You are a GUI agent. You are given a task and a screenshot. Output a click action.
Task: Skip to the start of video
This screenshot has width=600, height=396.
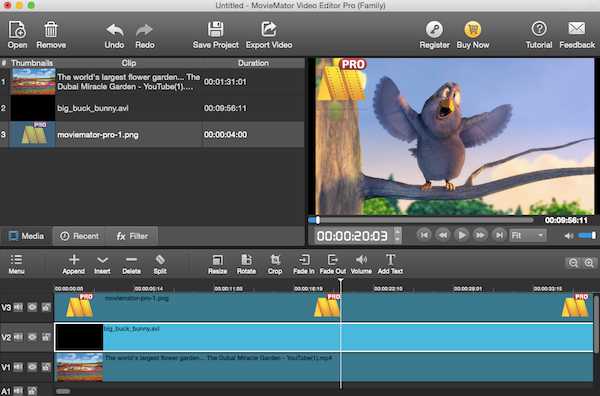click(424, 235)
